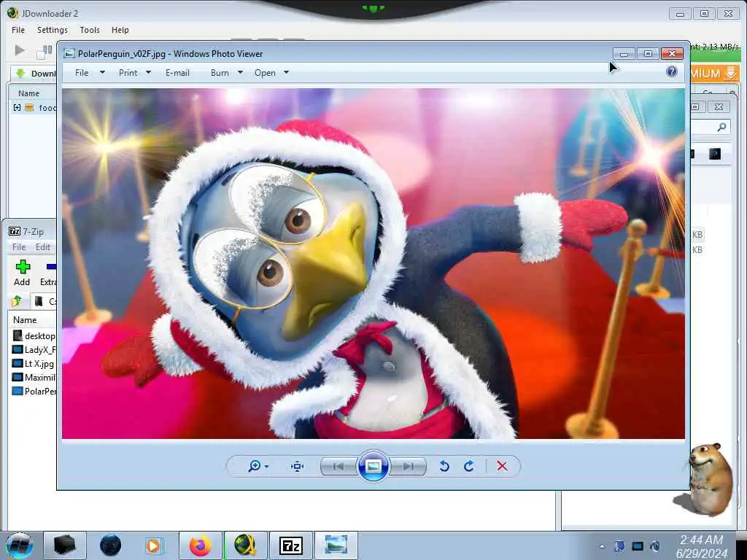Open Photo Viewer taskbar icon
Screen dimensions: 747x560
336,545
